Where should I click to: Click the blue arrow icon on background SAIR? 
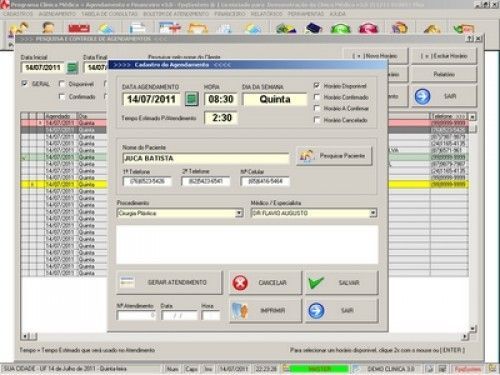click(423, 96)
